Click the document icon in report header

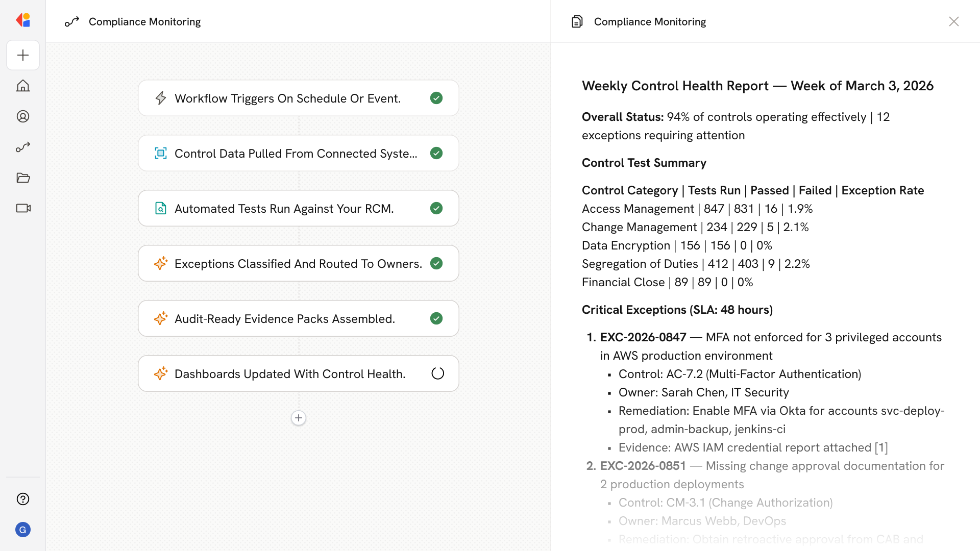pos(577,21)
